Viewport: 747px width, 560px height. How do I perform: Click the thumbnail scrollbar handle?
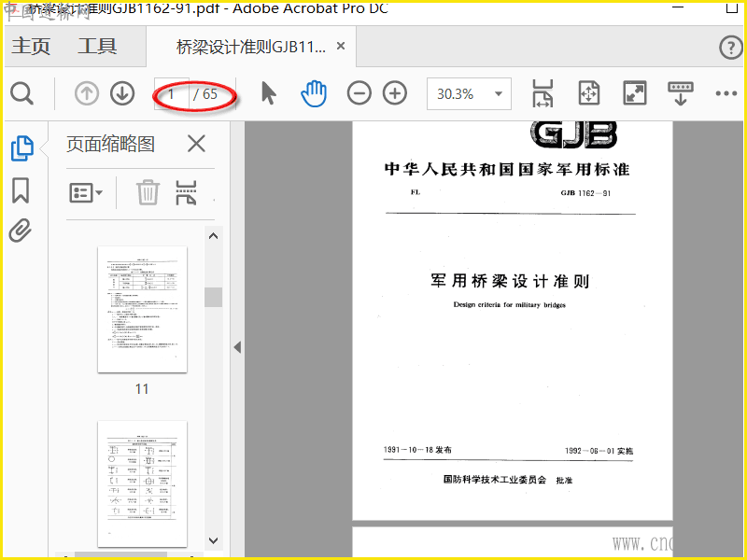point(214,297)
